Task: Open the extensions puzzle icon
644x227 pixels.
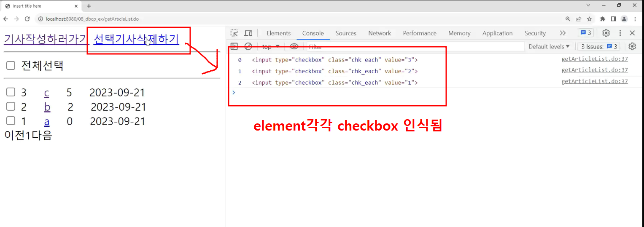Action: 603,19
